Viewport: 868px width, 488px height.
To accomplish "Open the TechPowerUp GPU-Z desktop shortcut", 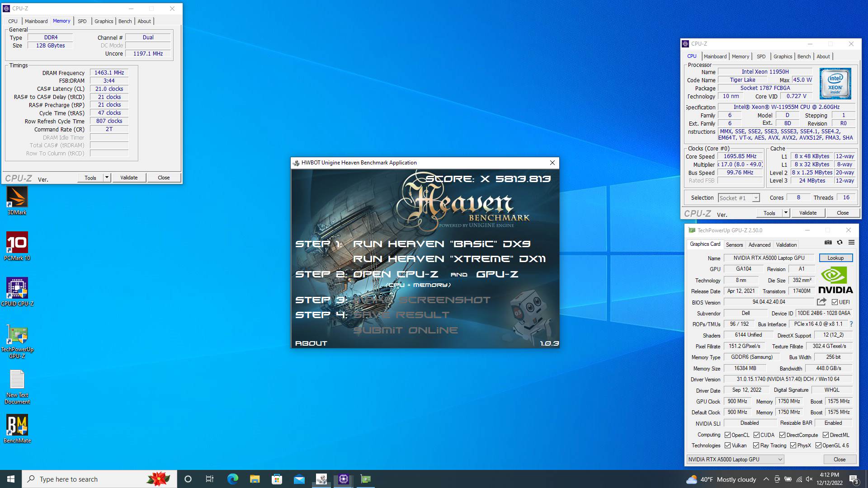I will 17,341.
